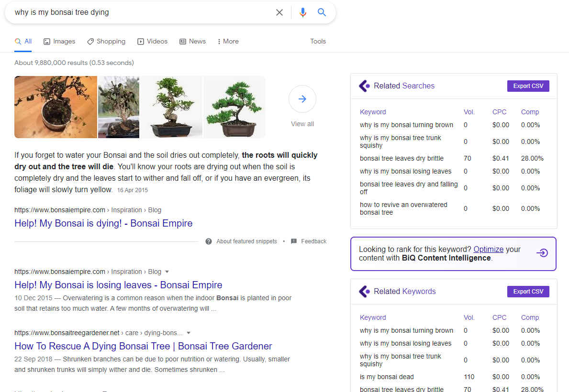Switch to the News tab
The width and height of the screenshot is (569, 392).
[193, 41]
